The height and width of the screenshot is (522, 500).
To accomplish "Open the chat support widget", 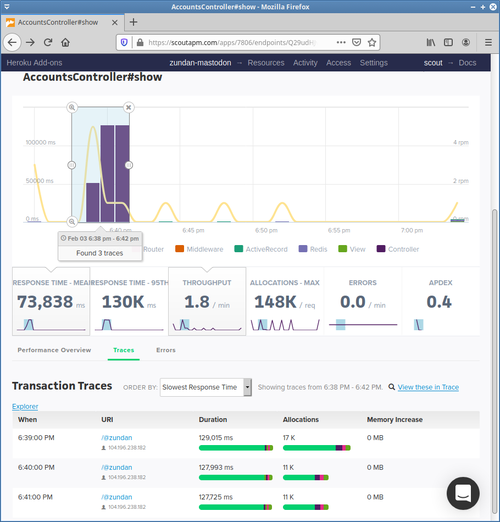I will pyautogui.click(x=463, y=493).
